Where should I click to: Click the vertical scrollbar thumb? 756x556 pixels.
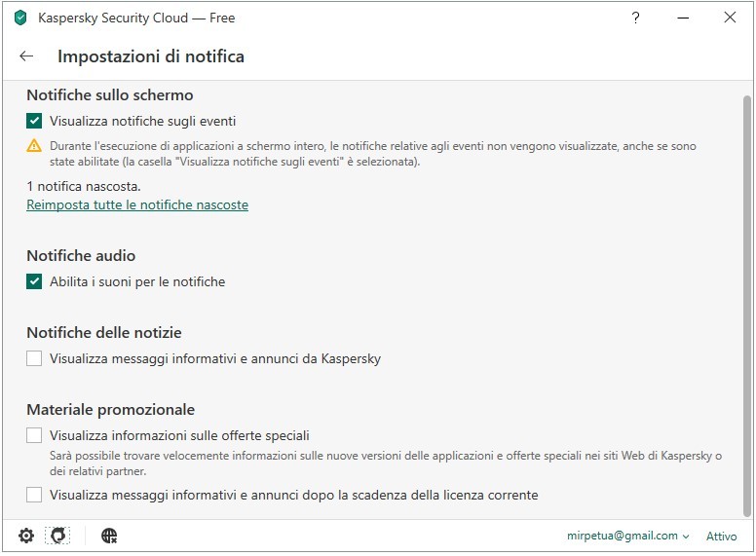coord(747,302)
